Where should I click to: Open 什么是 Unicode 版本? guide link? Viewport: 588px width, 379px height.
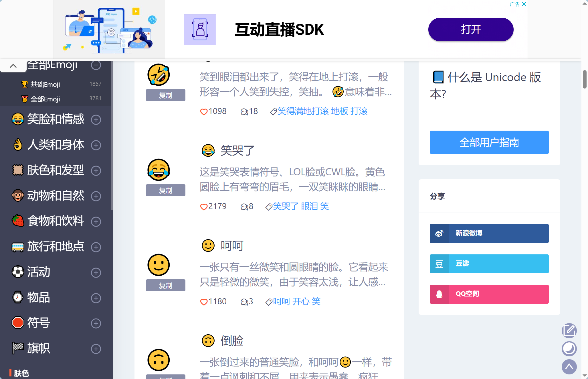coord(486,85)
